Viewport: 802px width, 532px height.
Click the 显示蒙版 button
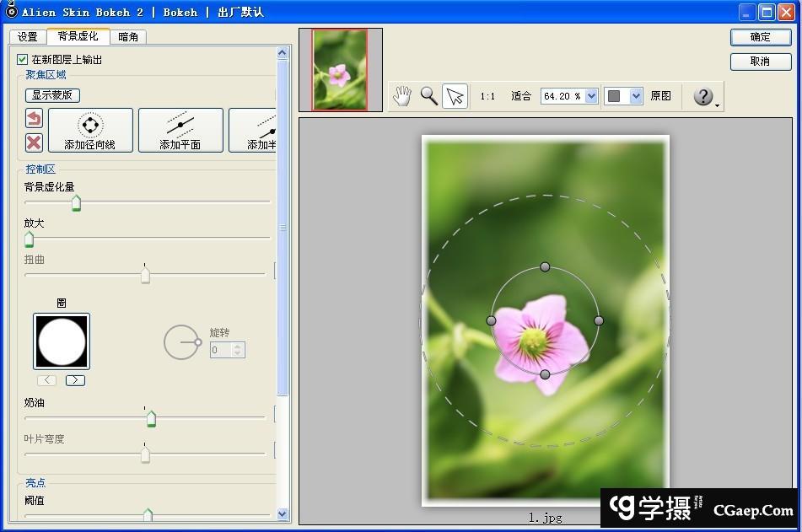tap(52, 95)
